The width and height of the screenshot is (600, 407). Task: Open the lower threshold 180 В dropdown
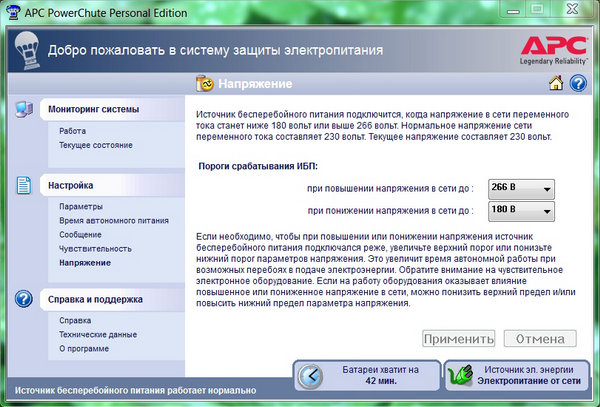pyautogui.click(x=521, y=211)
